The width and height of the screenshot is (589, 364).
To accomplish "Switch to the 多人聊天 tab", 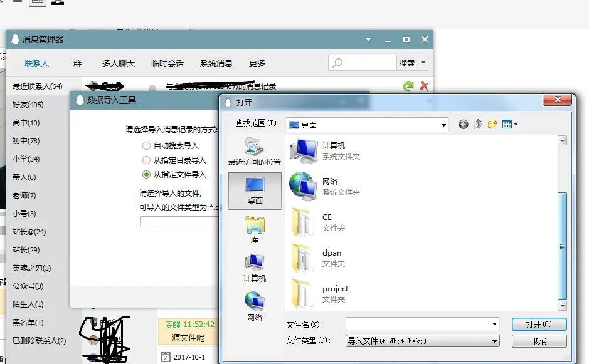I will pyautogui.click(x=118, y=63).
